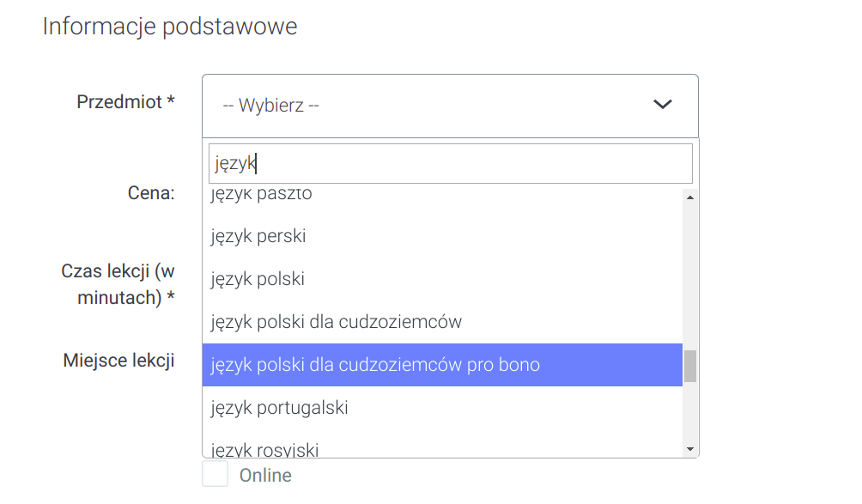Click the 'Online' checkbox label text
The width and height of the screenshot is (862, 504).
[x=265, y=476]
